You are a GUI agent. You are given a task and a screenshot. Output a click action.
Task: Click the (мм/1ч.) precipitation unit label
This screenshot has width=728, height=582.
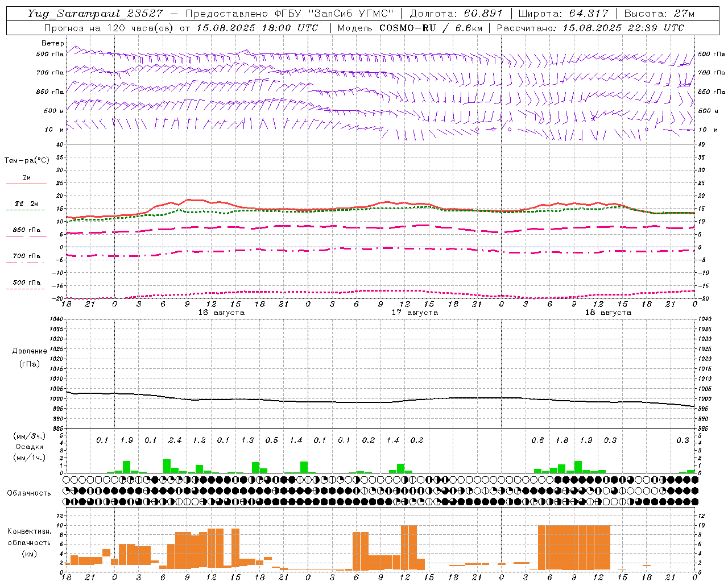point(30,458)
